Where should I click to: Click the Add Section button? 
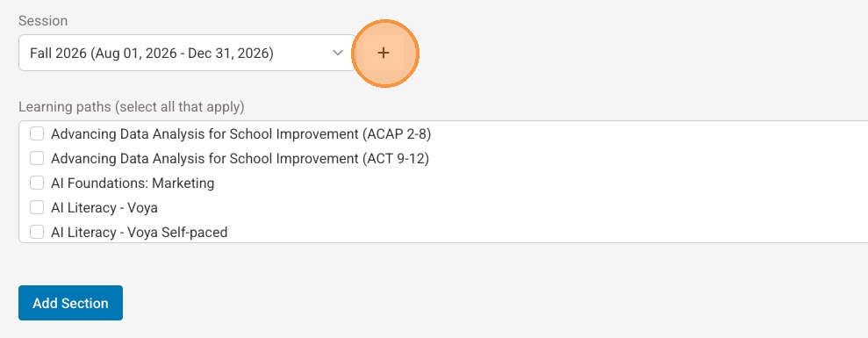pos(70,303)
